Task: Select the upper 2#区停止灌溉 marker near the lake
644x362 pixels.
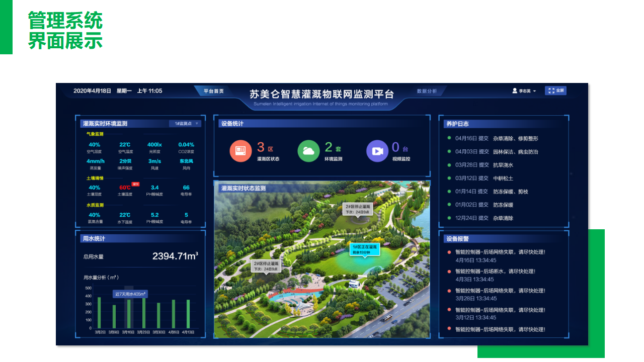Action: (358, 209)
